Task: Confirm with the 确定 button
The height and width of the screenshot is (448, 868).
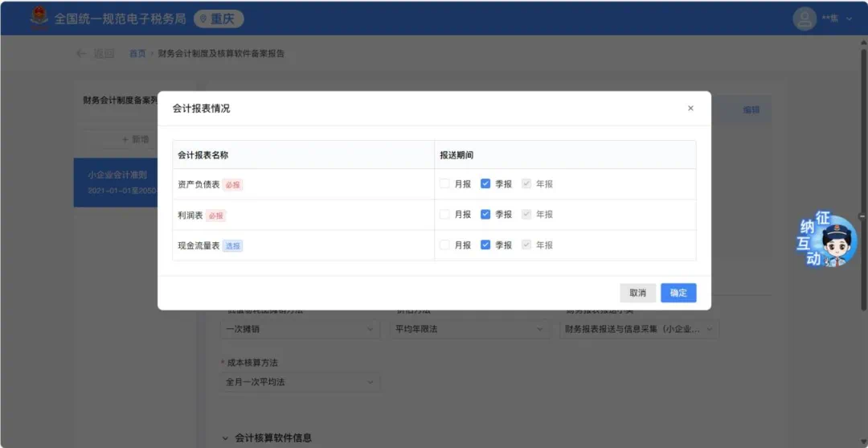Action: point(678,293)
